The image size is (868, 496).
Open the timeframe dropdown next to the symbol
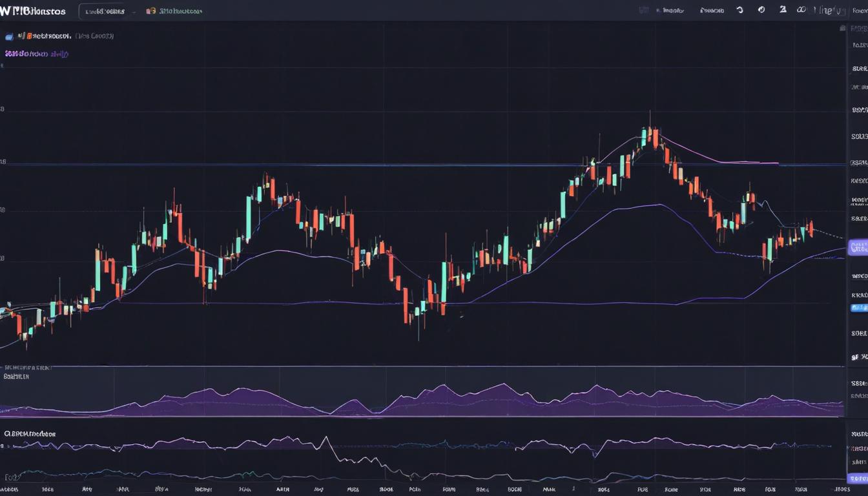click(133, 10)
